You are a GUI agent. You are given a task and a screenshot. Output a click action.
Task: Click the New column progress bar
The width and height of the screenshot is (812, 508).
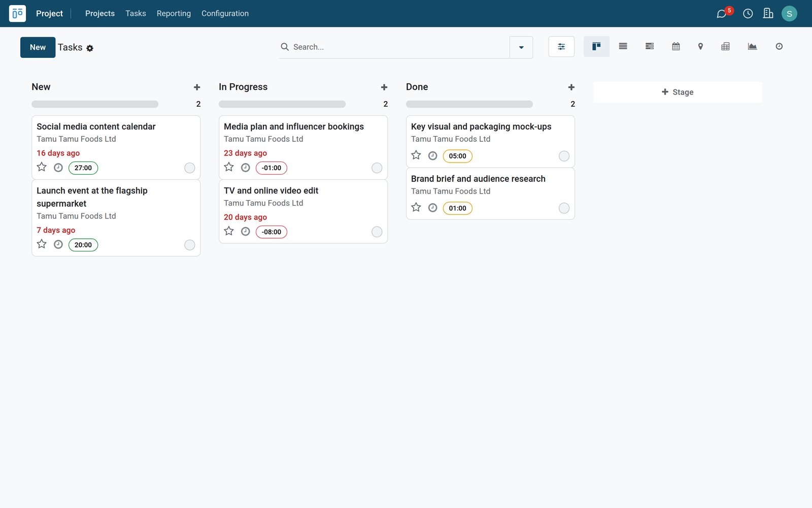95,104
